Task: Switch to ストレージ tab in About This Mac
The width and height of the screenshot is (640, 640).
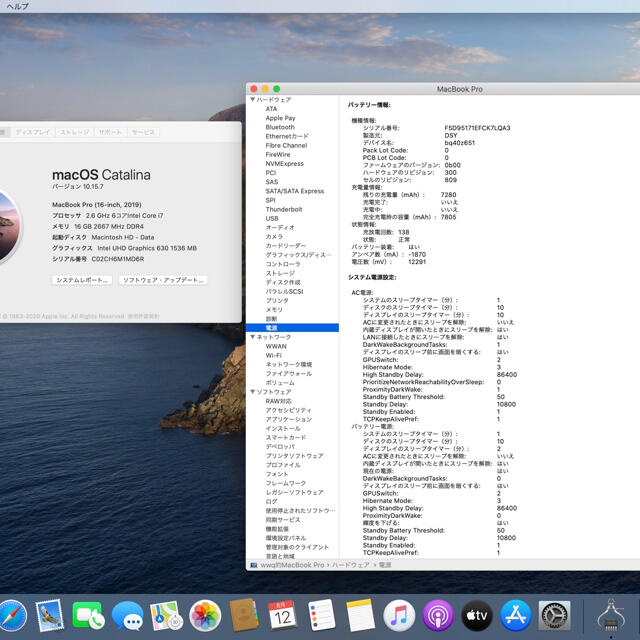Action: pyautogui.click(x=74, y=132)
